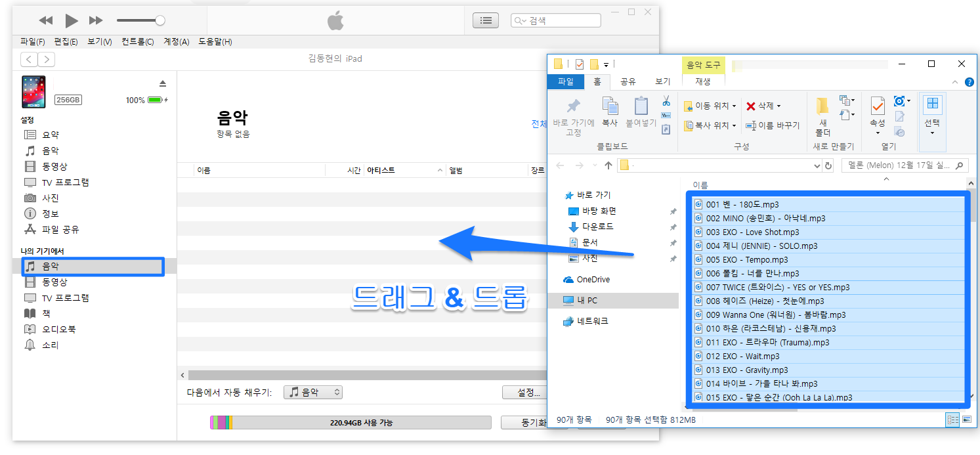Go up one folder in Explorer
This screenshot has width=980, height=455.
[608, 165]
